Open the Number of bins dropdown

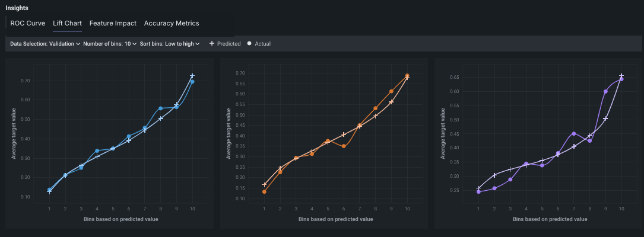pyautogui.click(x=110, y=44)
